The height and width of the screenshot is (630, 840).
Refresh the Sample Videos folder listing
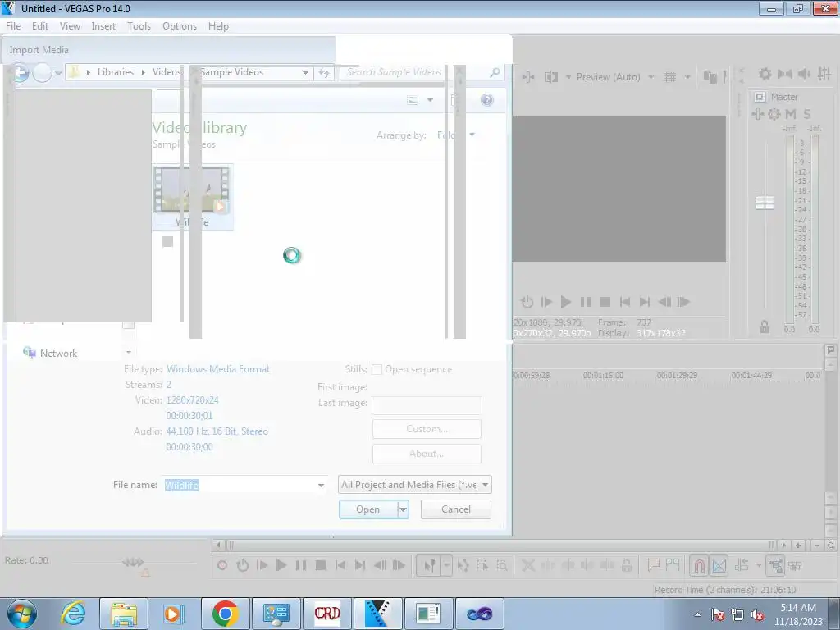click(324, 72)
